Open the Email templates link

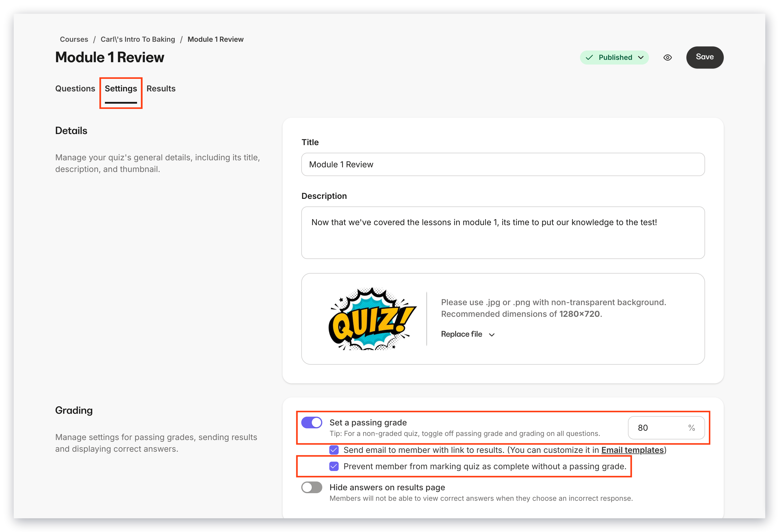point(632,450)
